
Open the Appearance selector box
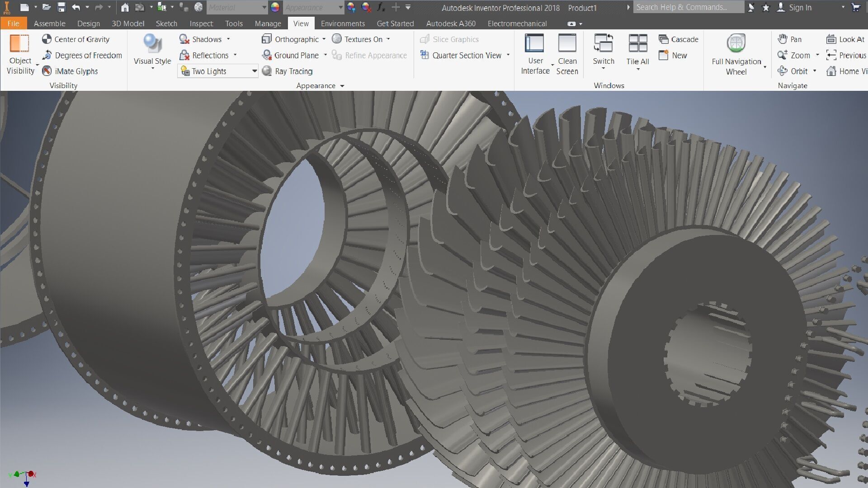(x=313, y=7)
